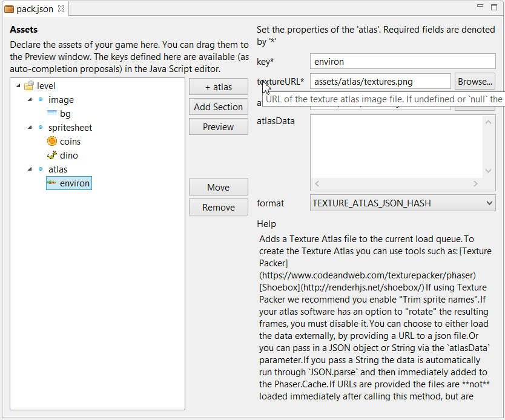Screen dimensions: 505x420
Task: Collapse the atlas section node
Action: (30, 169)
